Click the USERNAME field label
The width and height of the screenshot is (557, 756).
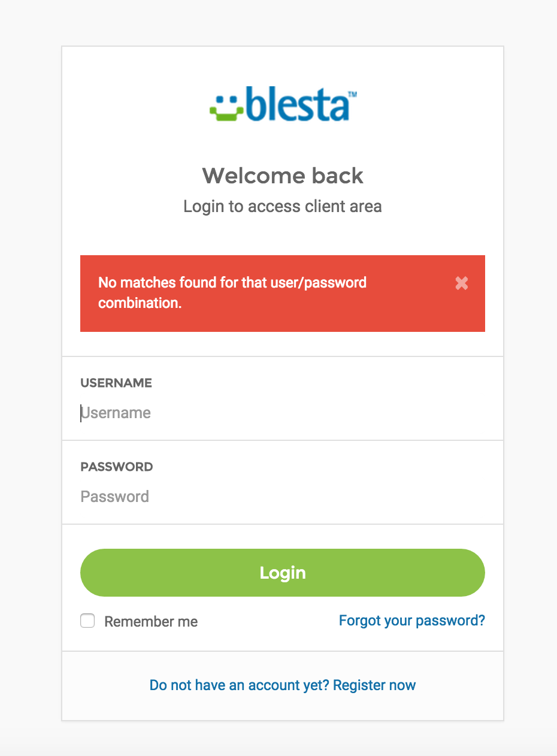116,383
